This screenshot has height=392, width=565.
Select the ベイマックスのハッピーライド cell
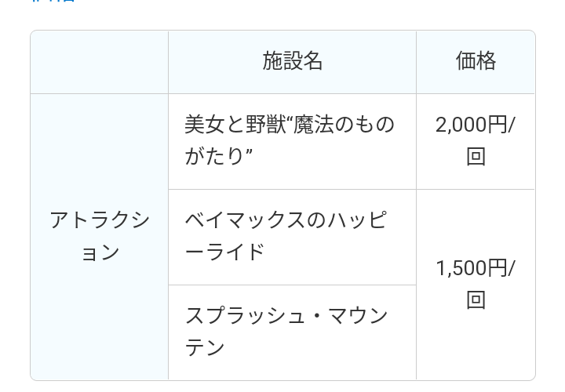[x=292, y=238]
